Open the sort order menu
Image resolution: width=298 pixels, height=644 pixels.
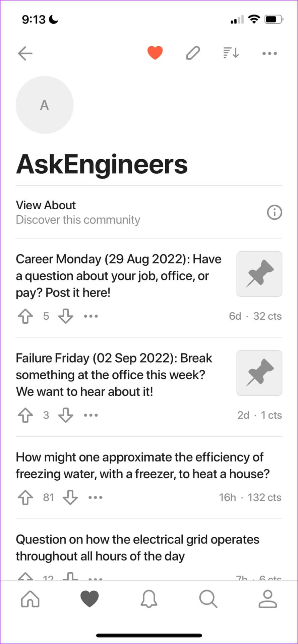(x=231, y=53)
